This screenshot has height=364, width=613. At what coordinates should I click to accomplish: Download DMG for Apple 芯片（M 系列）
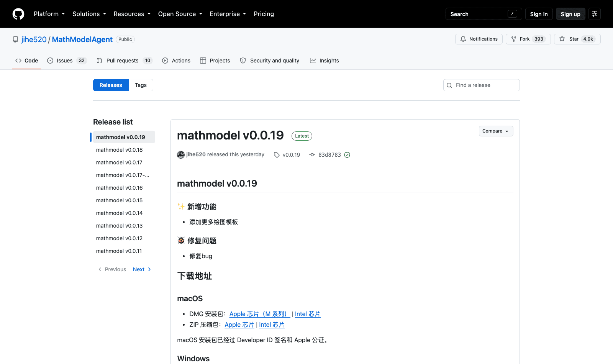pyautogui.click(x=260, y=314)
